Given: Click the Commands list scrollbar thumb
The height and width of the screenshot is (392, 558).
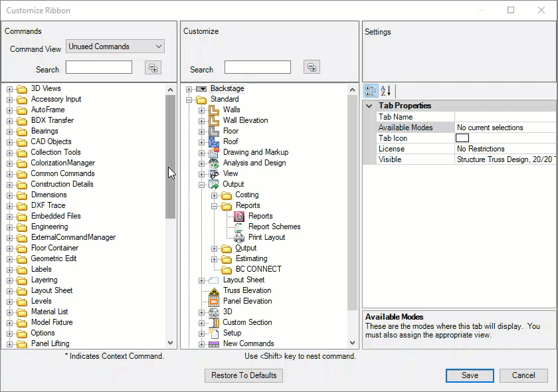Looking at the screenshot, I should [x=171, y=157].
